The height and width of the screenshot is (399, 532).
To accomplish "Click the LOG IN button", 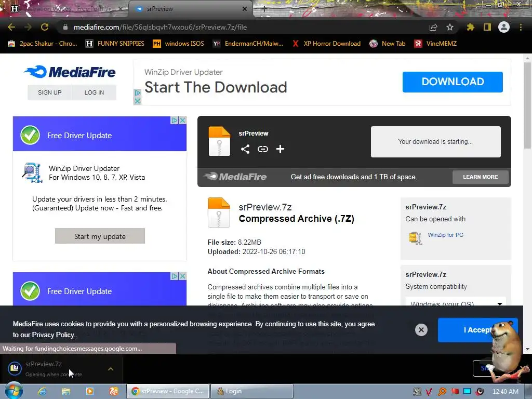I will 94,92.
